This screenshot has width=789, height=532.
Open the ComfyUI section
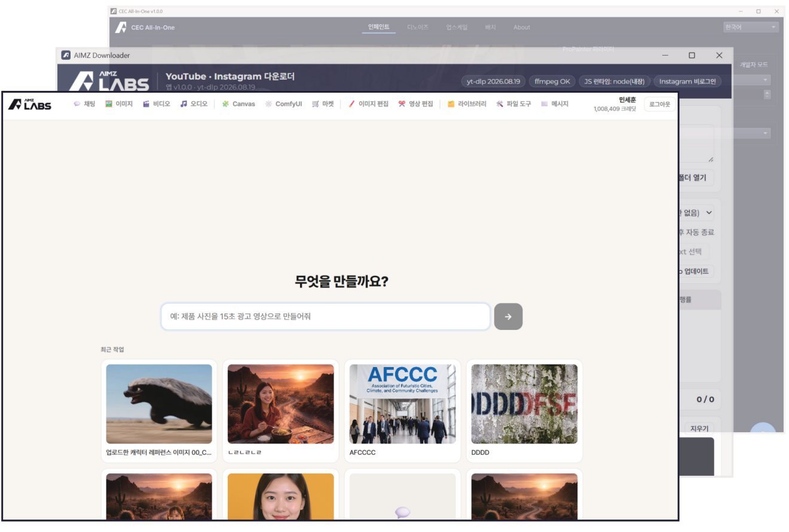point(283,104)
